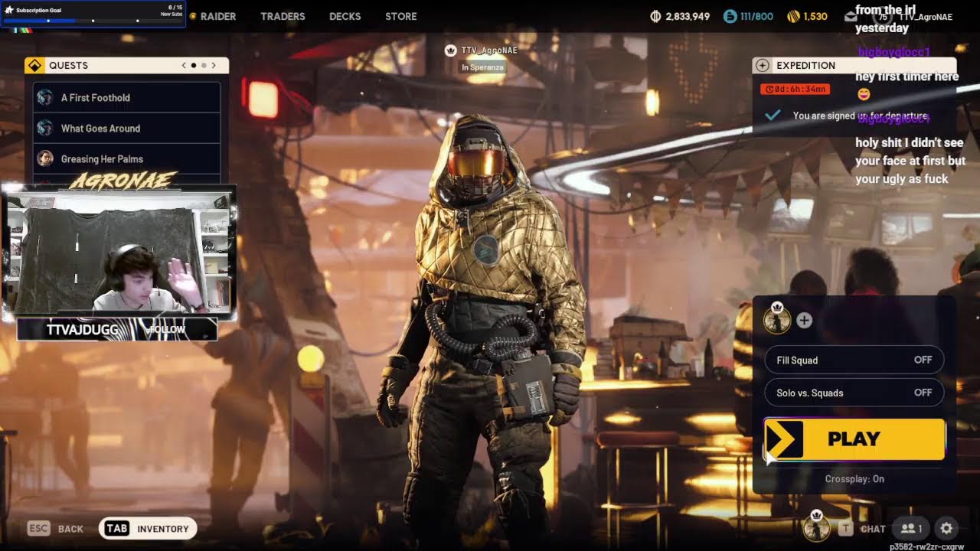This screenshot has width=980, height=551.
Task: Open the quest Greasing Her Palms
Action: pyautogui.click(x=126, y=158)
